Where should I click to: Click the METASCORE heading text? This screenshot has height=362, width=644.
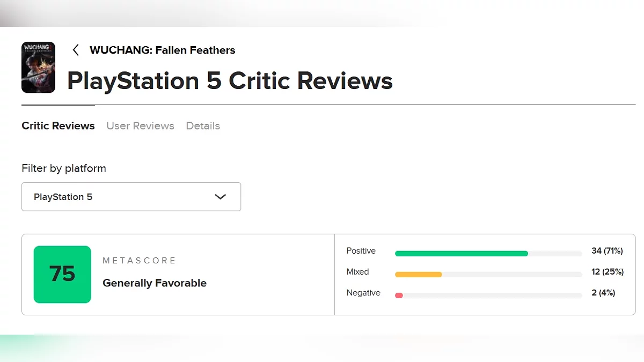coord(140,261)
